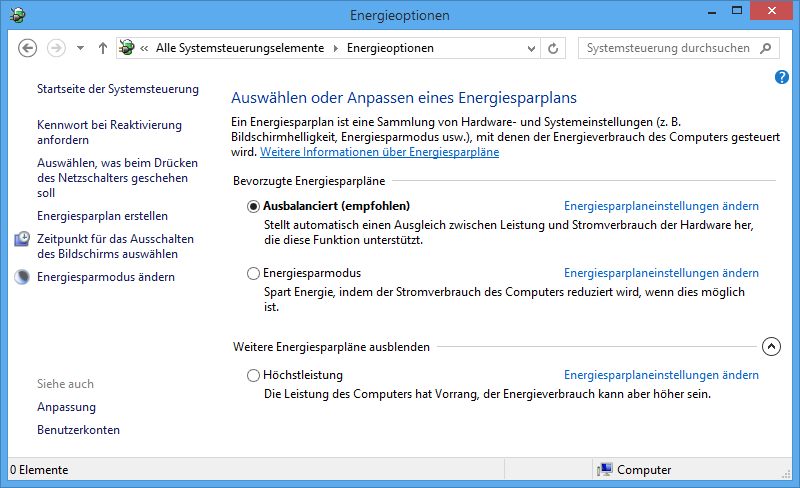This screenshot has width=800, height=488.
Task: Open Weitere Informationen über Energiesparpläne link
Action: [379, 152]
